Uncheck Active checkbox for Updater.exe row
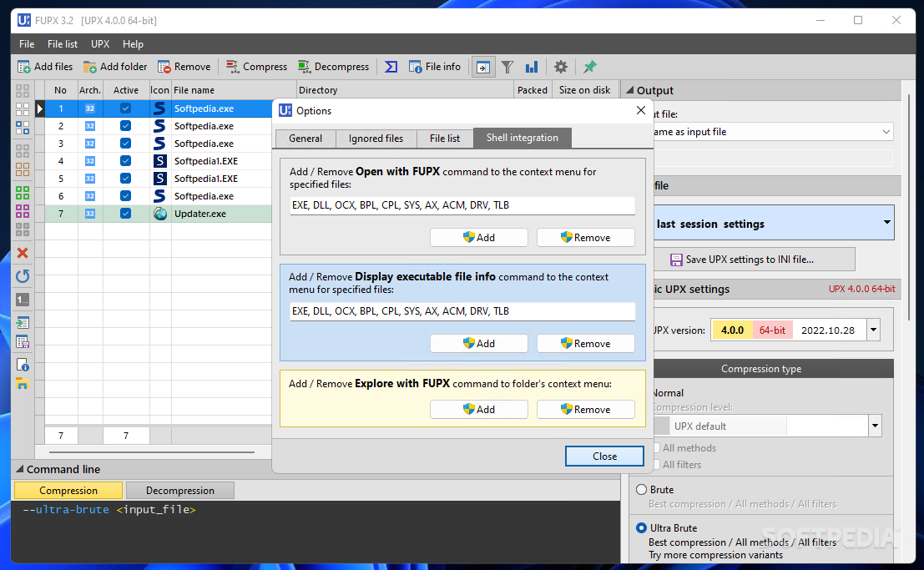This screenshot has height=570, width=924. (125, 214)
